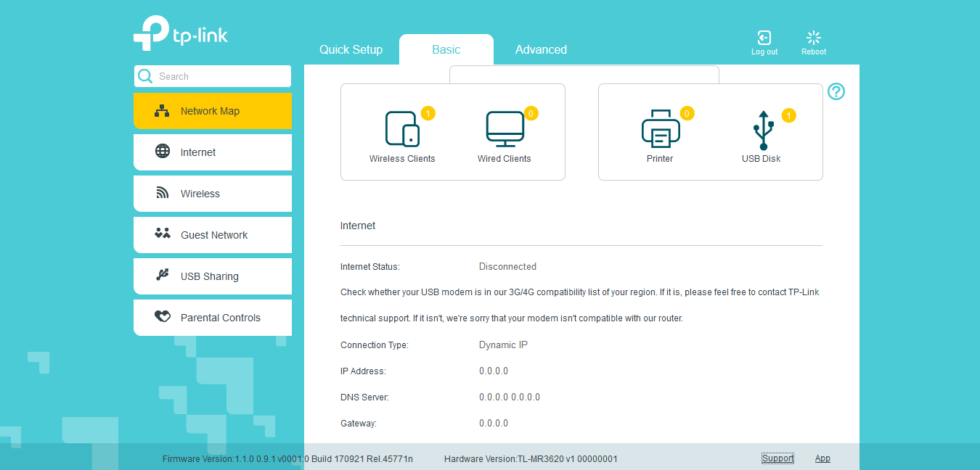This screenshot has height=470, width=980.
Task: Click the Printer icon
Action: click(660, 129)
